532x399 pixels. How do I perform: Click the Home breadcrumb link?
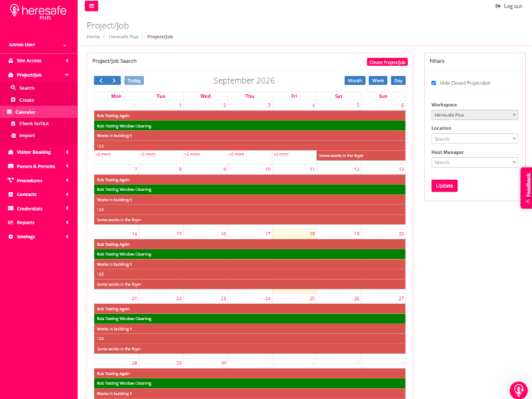coord(94,37)
